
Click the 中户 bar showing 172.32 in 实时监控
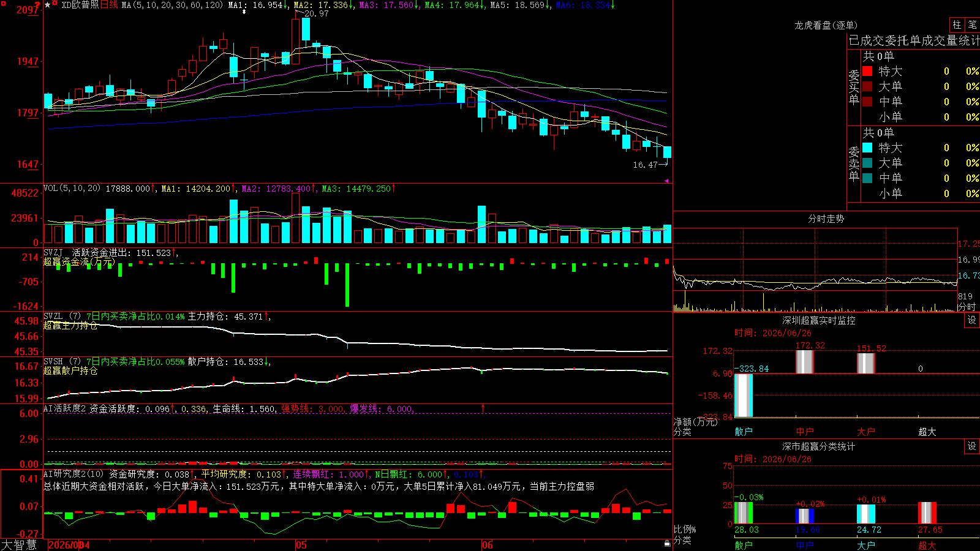click(x=805, y=362)
